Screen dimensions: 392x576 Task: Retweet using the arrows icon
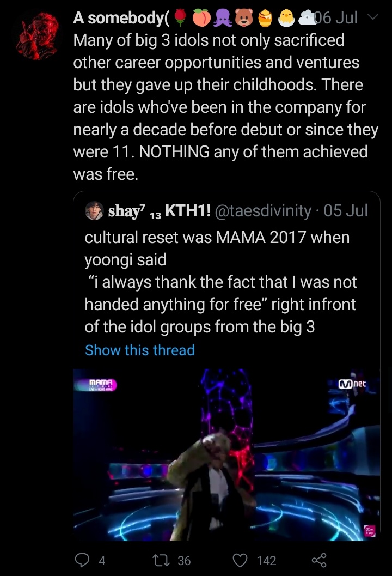[x=161, y=561]
